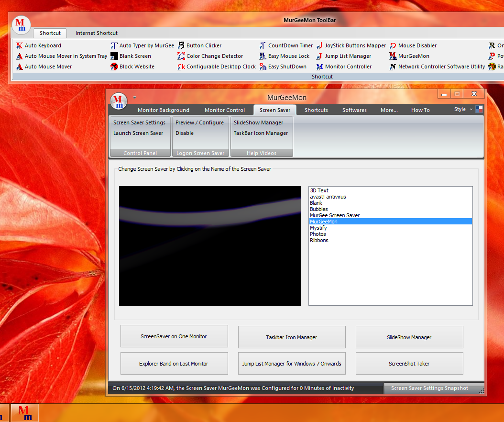This screenshot has height=422, width=504.
Task: Click the MurGeeMon ToolBar round logo button
Action: [x=21, y=25]
